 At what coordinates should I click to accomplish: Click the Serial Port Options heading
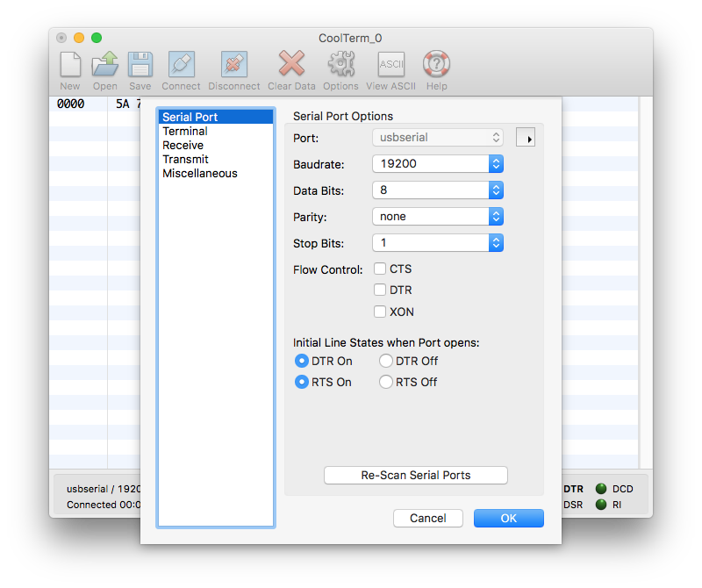coord(343,116)
